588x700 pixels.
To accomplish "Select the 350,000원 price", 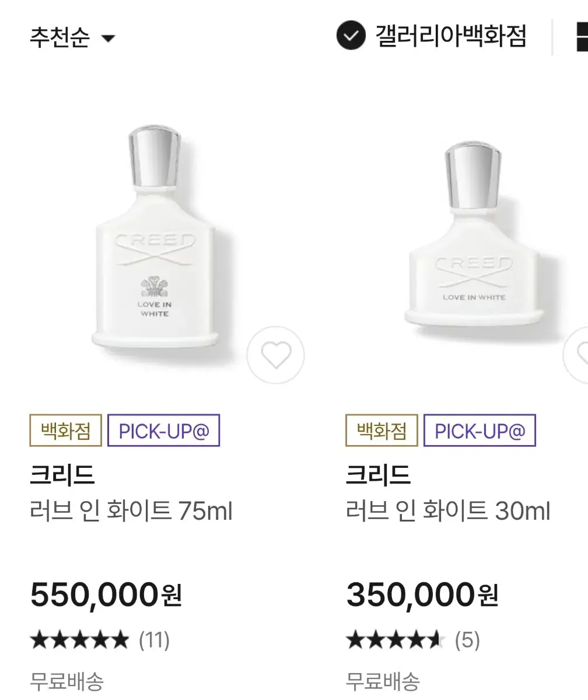I will click(x=422, y=594).
